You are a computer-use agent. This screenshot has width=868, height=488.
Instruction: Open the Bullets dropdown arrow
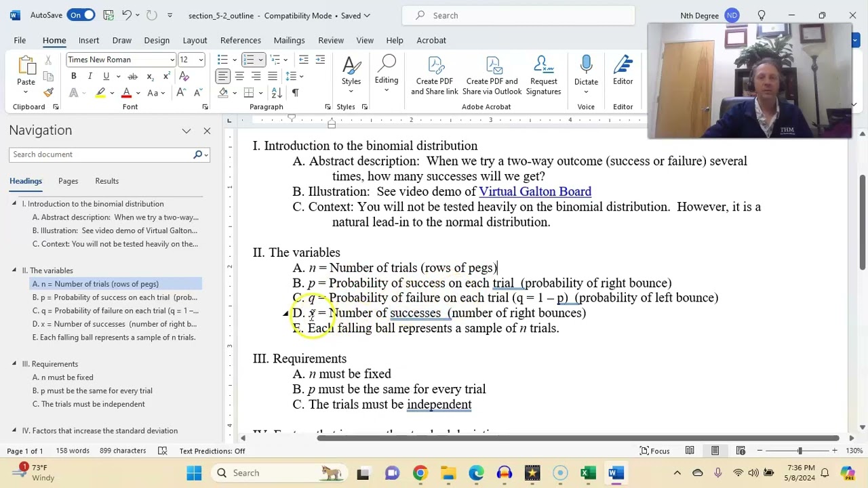click(x=235, y=60)
